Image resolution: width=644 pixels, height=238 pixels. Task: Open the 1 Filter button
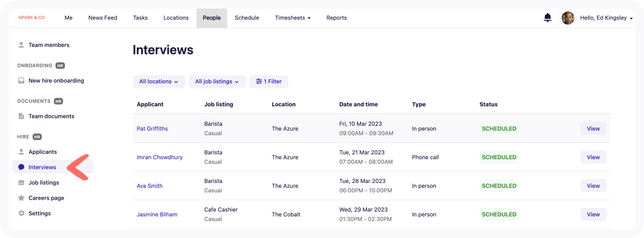(268, 81)
